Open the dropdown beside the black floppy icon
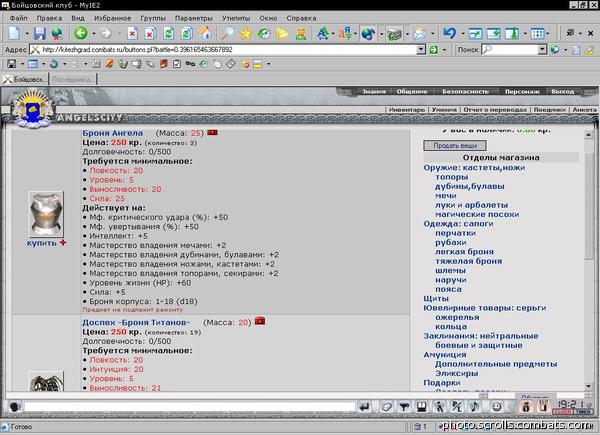Viewport: 600px width, 435px height. (x=23, y=64)
